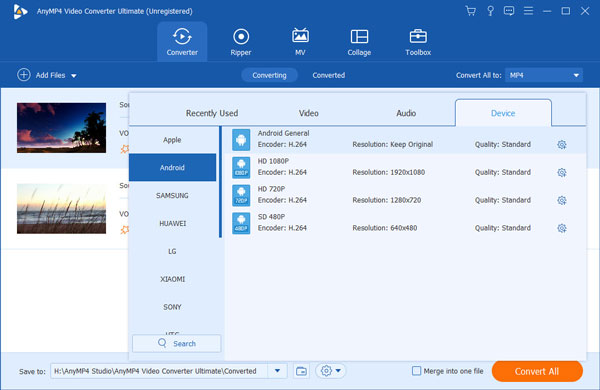Viewport: 600px width, 390px height.
Task: Switch to the Converter module
Action: click(x=182, y=42)
